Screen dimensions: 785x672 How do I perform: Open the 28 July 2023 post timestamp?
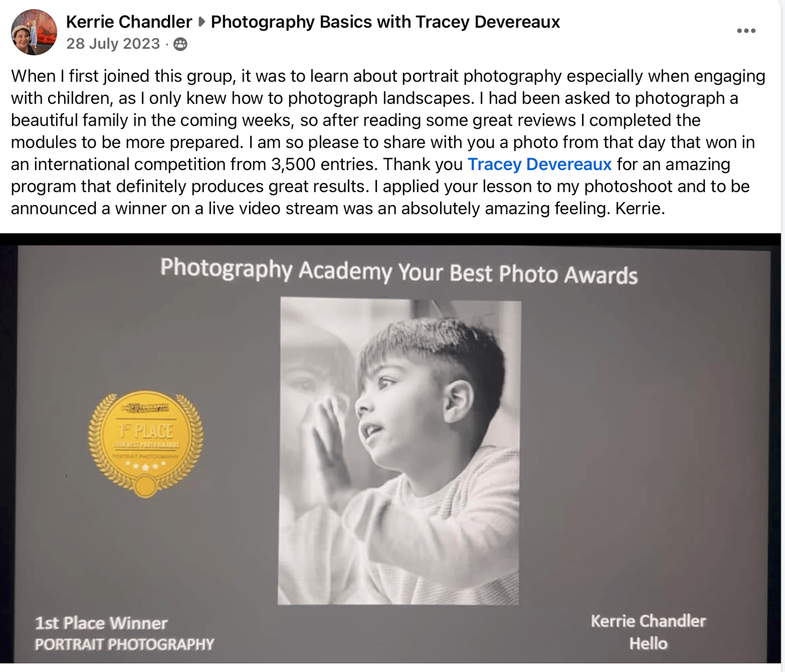click(113, 43)
